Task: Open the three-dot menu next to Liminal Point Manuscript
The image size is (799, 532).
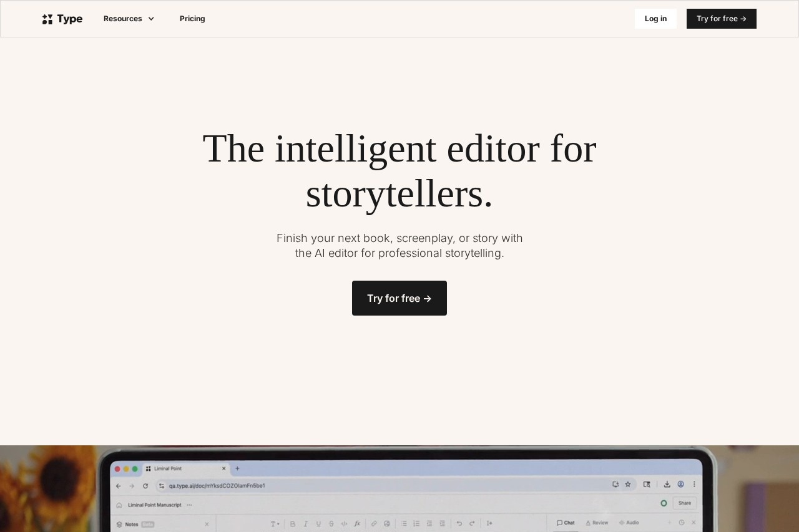Action: (189, 505)
